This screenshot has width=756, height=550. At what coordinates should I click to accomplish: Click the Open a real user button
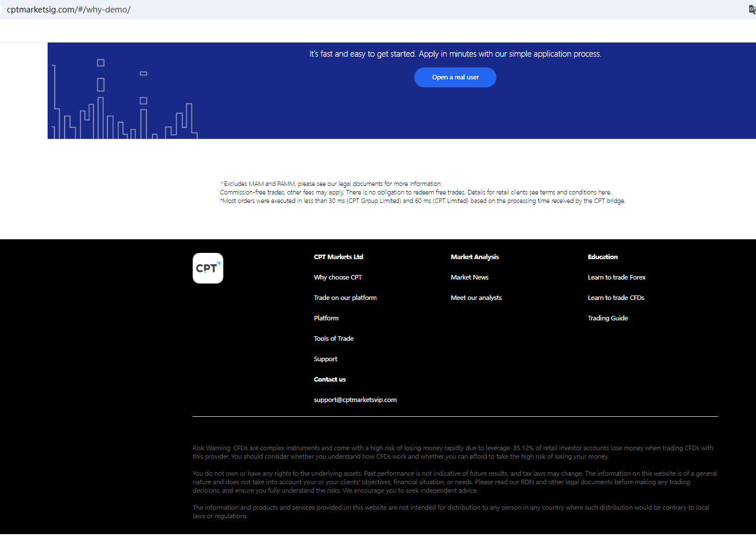455,78
